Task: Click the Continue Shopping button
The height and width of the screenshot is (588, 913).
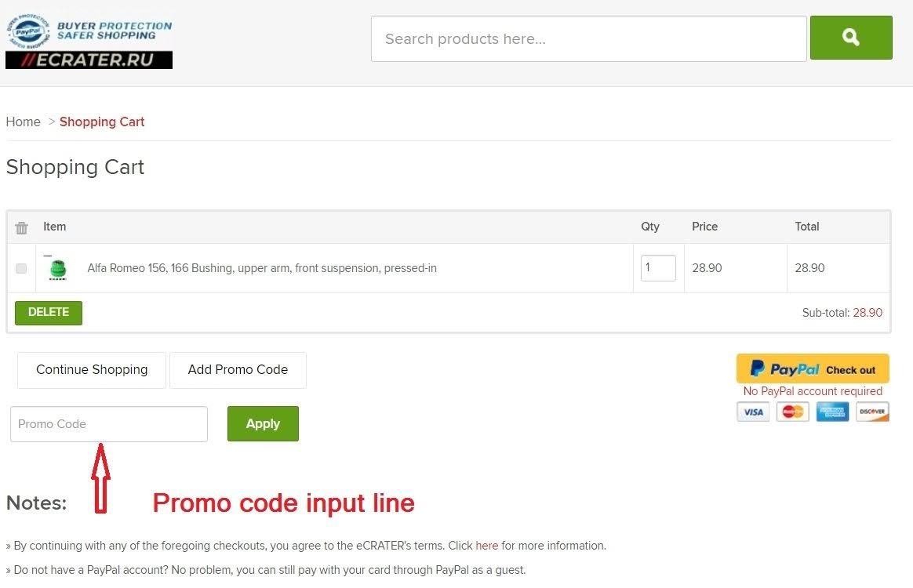Action: (92, 370)
